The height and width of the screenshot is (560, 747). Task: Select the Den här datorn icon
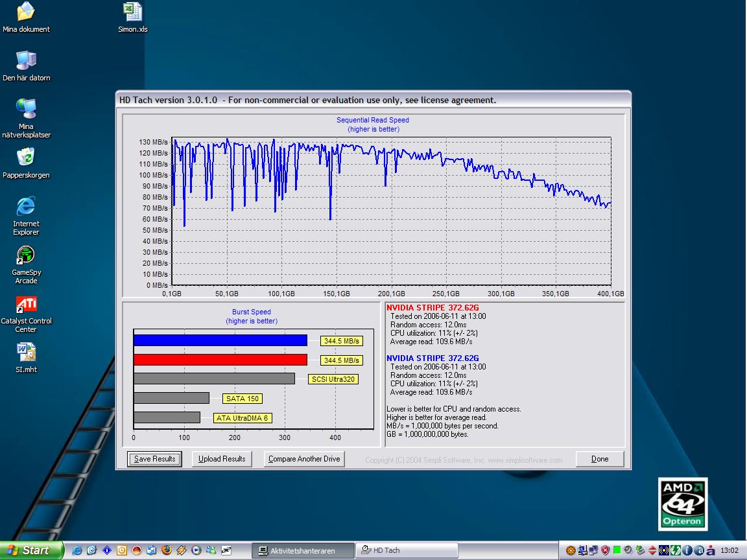(26, 65)
